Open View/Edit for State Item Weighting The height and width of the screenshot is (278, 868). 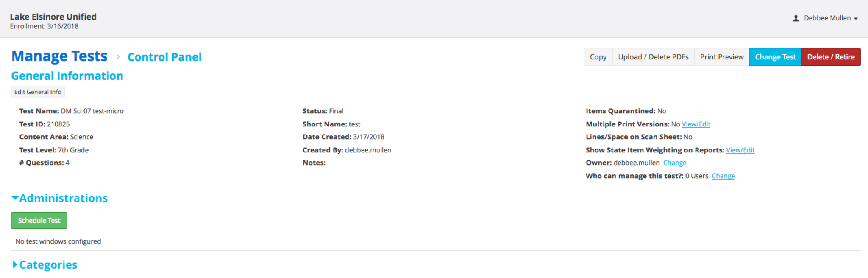pos(740,150)
